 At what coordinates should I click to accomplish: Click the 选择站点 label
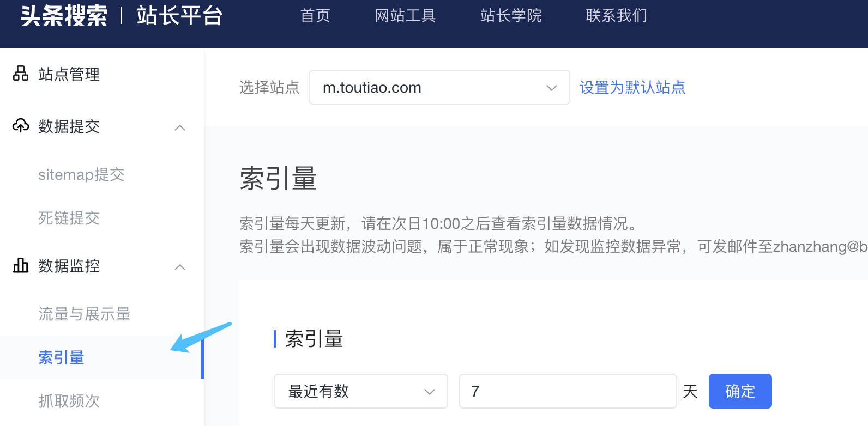[x=269, y=87]
